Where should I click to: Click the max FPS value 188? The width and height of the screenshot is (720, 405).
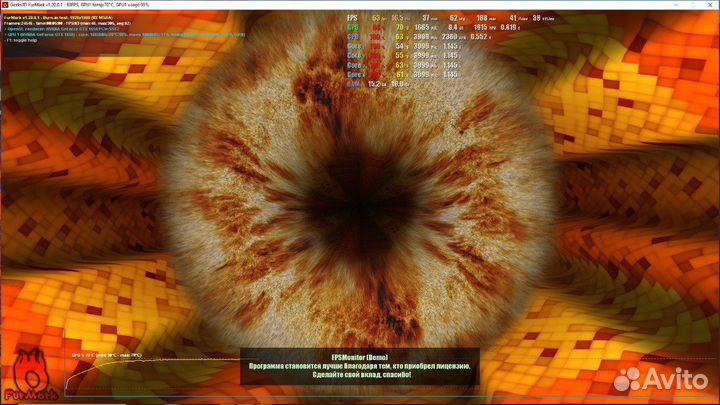482,18
